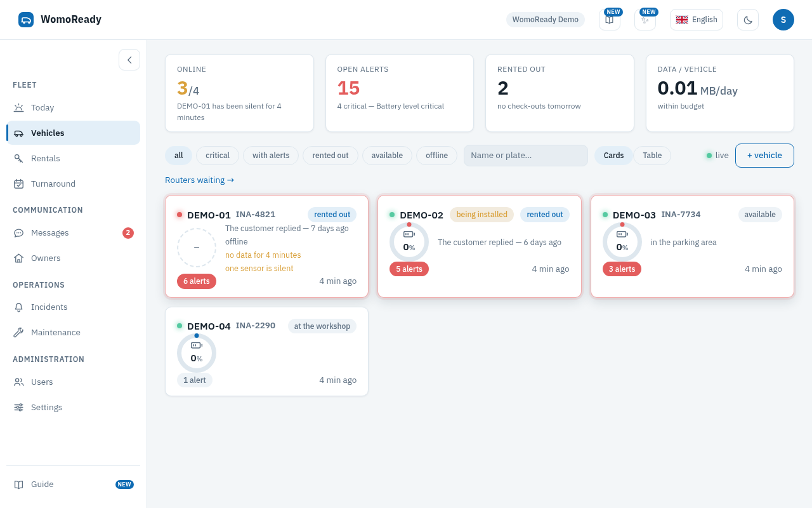The height and width of the screenshot is (508, 812).
Task: Click the Maintenance wrench icon
Action: 18,333
